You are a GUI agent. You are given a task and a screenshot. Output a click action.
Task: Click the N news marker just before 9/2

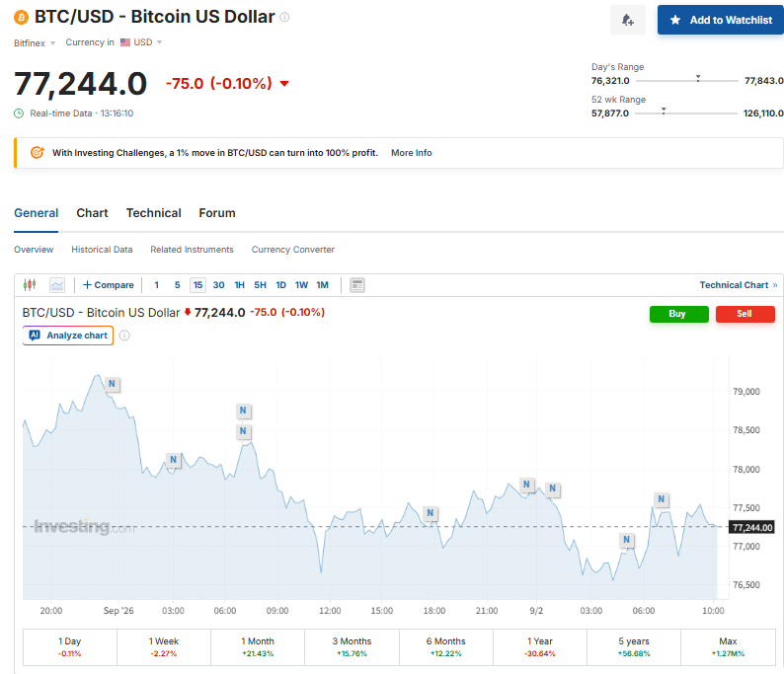coord(526,484)
